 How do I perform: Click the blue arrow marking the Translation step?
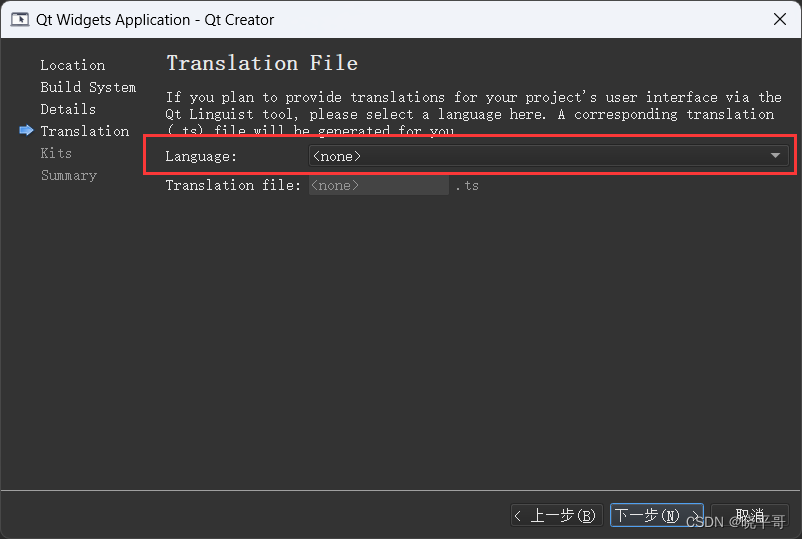pos(26,130)
